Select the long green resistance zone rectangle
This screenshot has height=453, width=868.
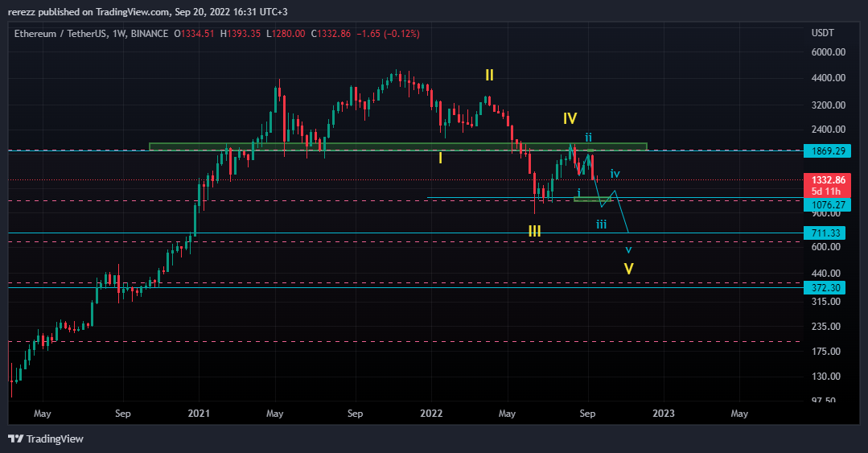click(x=398, y=146)
